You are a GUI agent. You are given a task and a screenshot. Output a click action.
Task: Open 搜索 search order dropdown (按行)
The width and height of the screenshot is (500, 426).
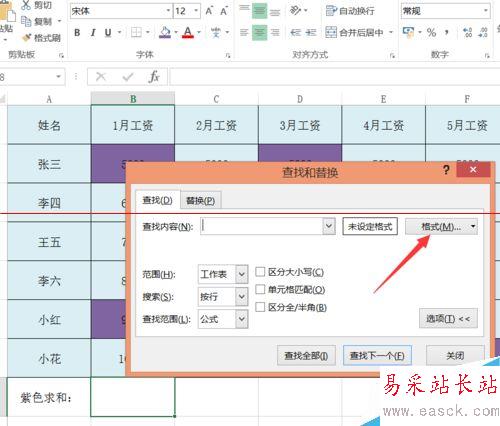[242, 297]
